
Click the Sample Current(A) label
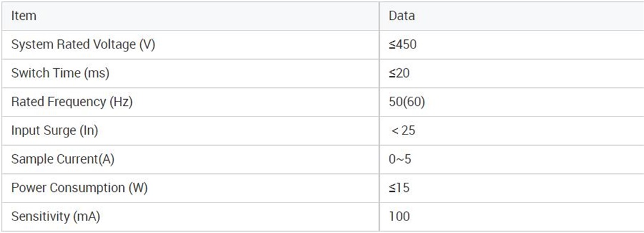[x=63, y=160]
